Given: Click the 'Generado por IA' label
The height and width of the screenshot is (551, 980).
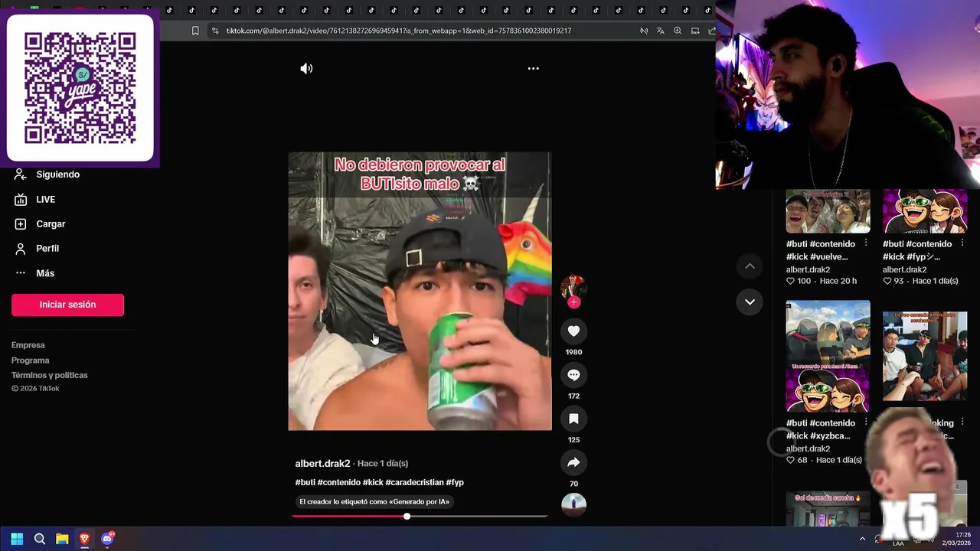Looking at the screenshot, I should click(374, 502).
